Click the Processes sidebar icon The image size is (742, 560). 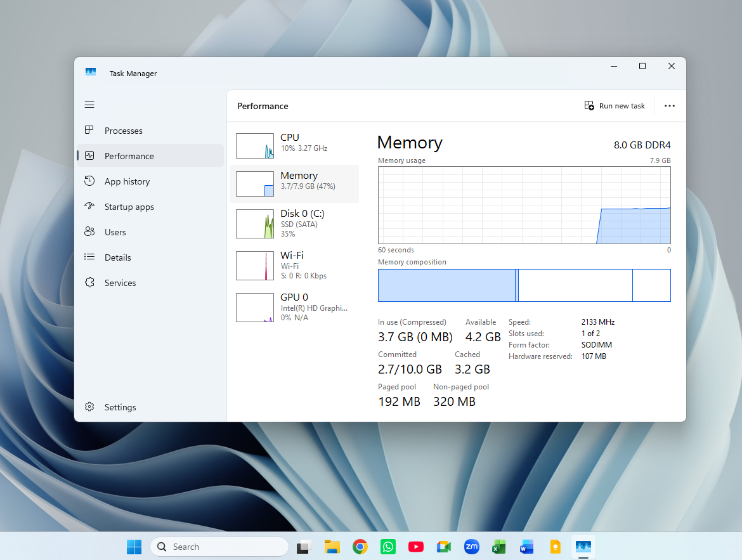[x=89, y=130]
